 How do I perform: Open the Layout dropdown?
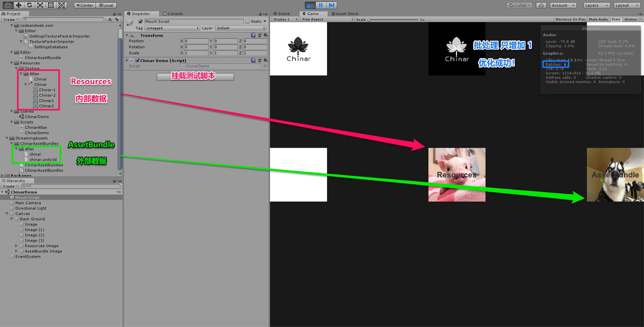click(627, 5)
